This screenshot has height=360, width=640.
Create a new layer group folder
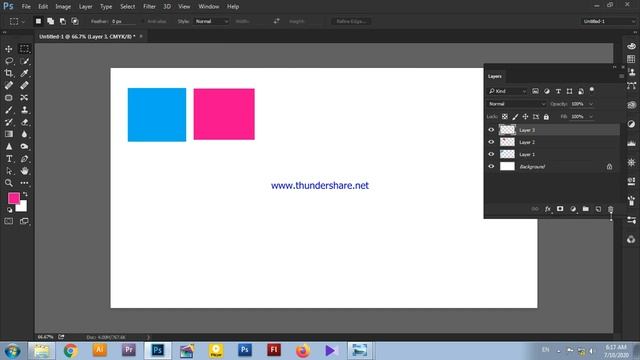coord(585,209)
